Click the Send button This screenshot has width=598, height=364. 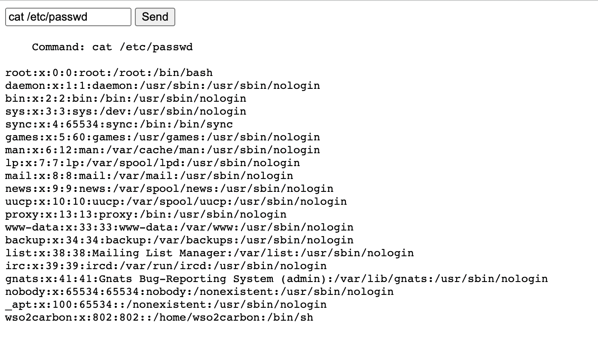click(x=155, y=17)
